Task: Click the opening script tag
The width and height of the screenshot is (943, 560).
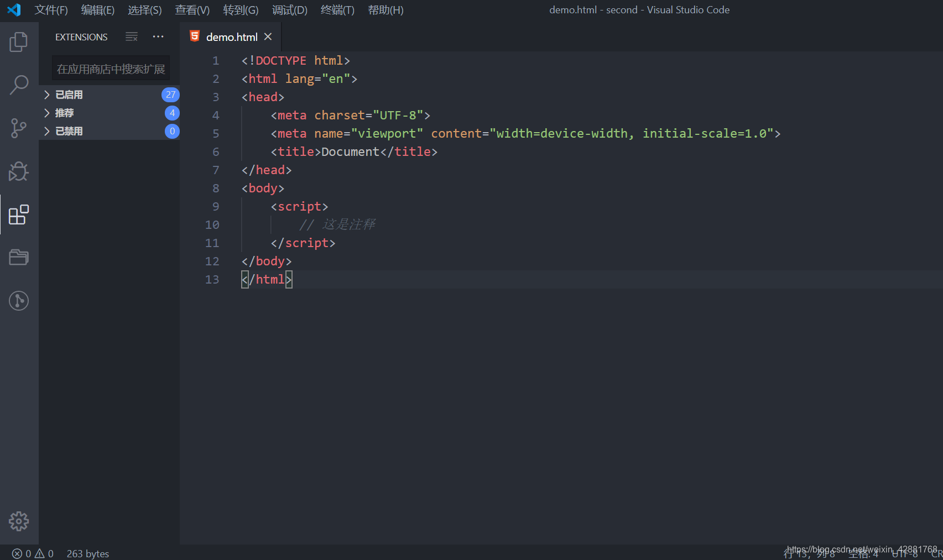Action: click(300, 207)
